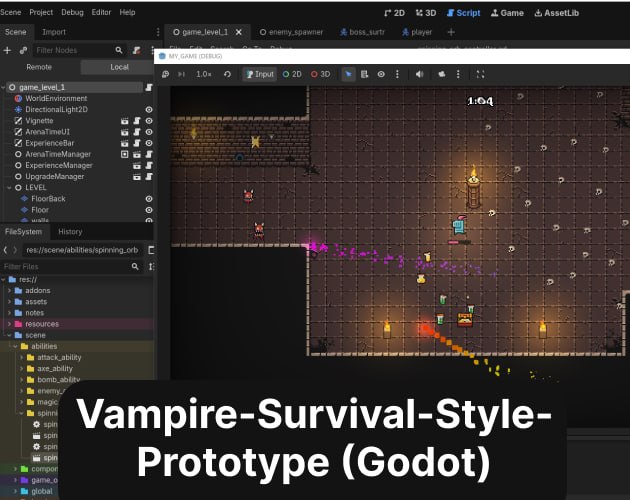Click the split mode icon in FileSystem path
Image resolution: width=630 pixels, height=500 pixels.
[151, 250]
